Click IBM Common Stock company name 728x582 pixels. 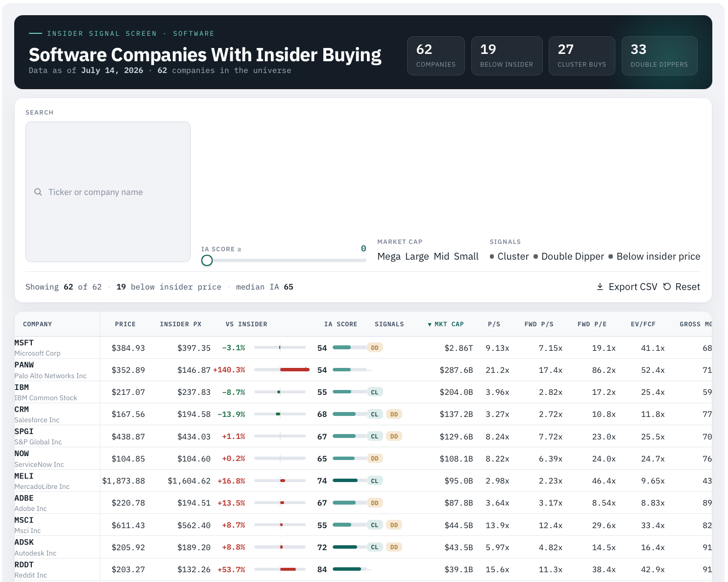(x=46, y=398)
